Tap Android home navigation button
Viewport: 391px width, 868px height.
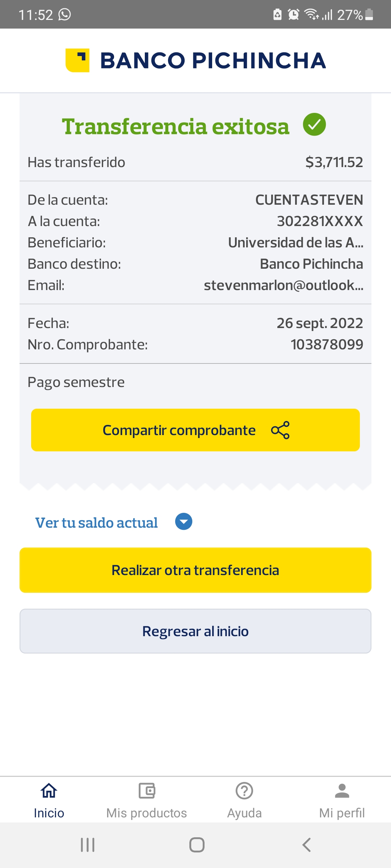click(197, 845)
